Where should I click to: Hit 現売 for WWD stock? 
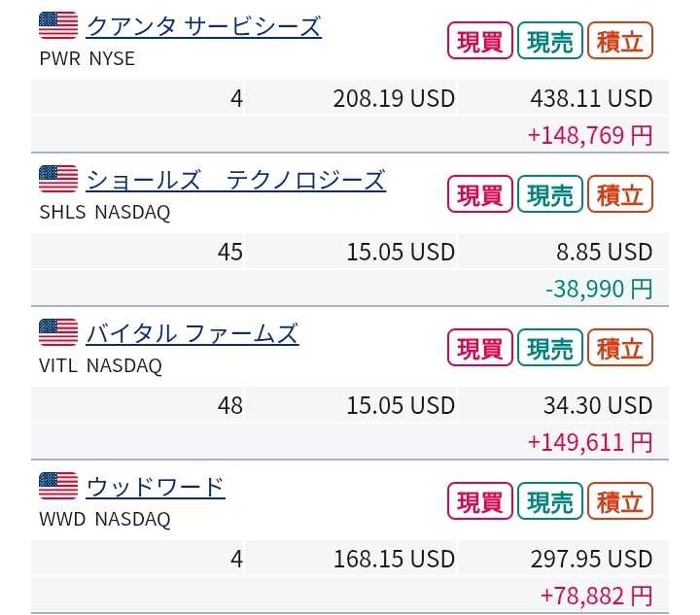click(549, 501)
